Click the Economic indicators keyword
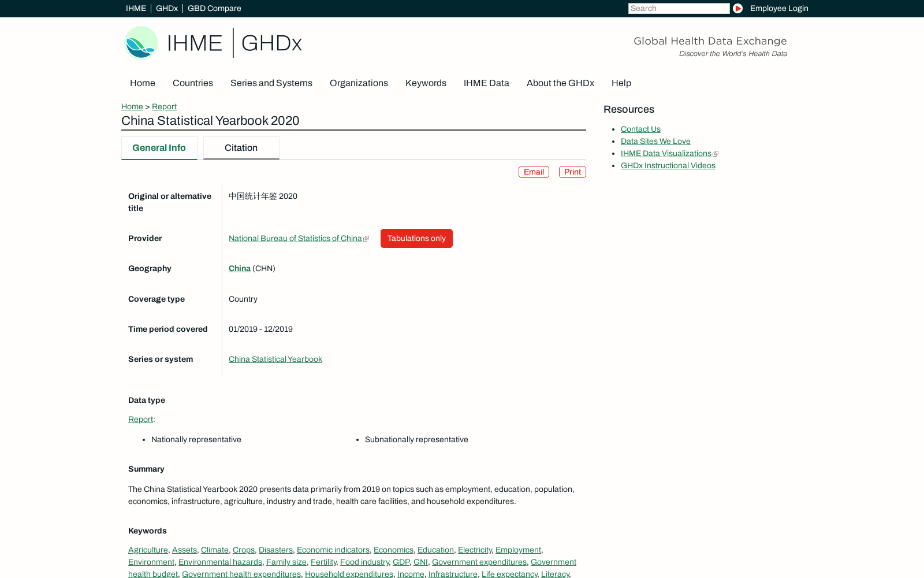Screen dimensions: 924x578 click(333, 550)
